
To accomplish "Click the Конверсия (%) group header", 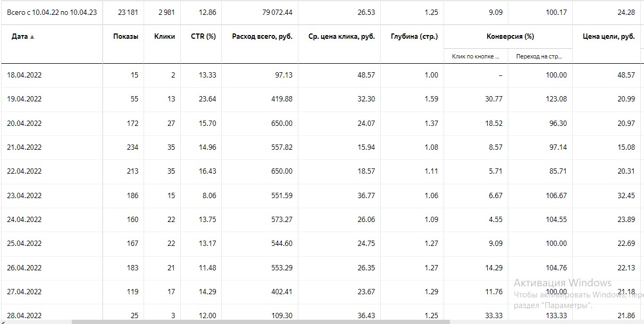I will [x=510, y=37].
